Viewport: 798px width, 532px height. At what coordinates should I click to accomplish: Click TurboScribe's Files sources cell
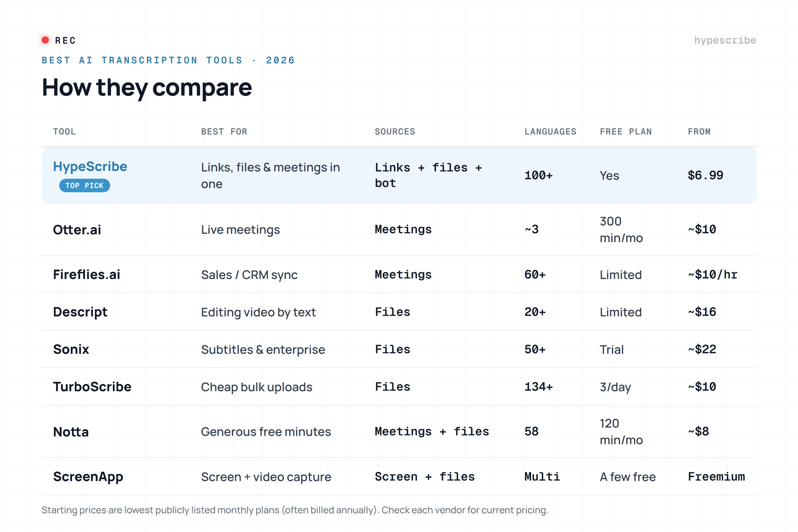393,387
